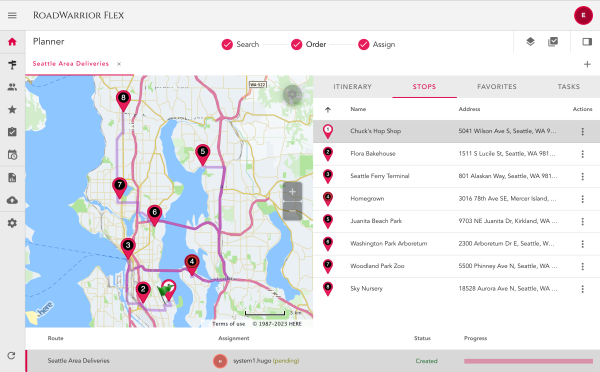Image resolution: width=600 pixels, height=372 pixels.
Task: Zoom in on the map
Action: [x=292, y=192]
